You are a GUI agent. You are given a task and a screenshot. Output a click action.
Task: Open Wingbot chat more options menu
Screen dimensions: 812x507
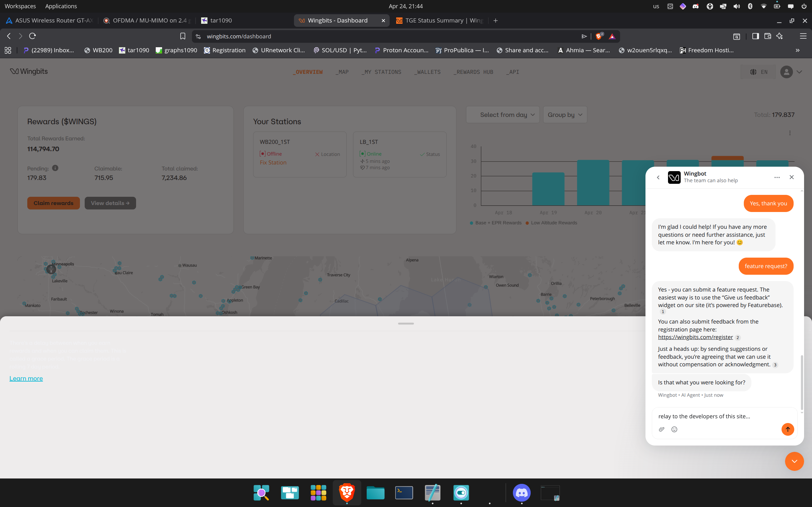point(777,177)
